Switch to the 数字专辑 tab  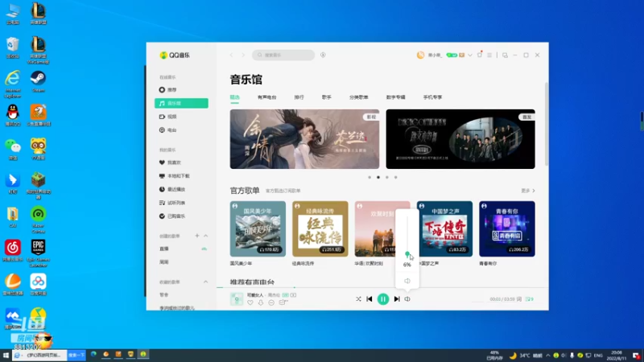point(395,97)
